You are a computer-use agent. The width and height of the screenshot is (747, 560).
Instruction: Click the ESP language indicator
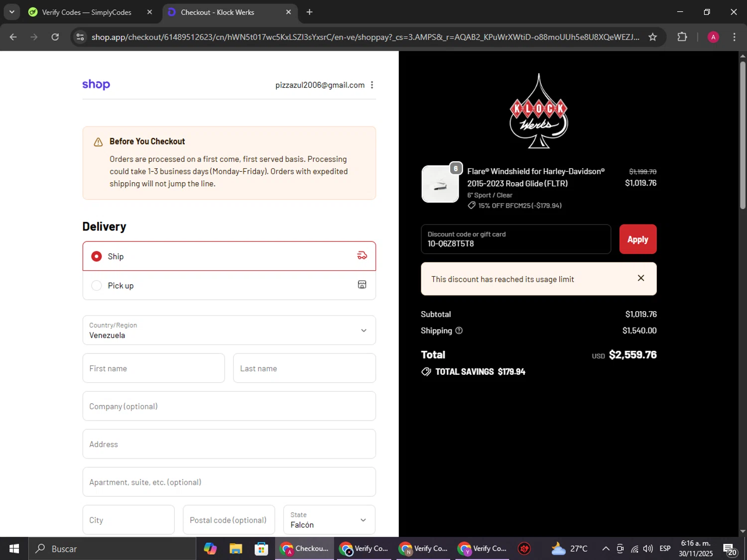click(x=665, y=549)
